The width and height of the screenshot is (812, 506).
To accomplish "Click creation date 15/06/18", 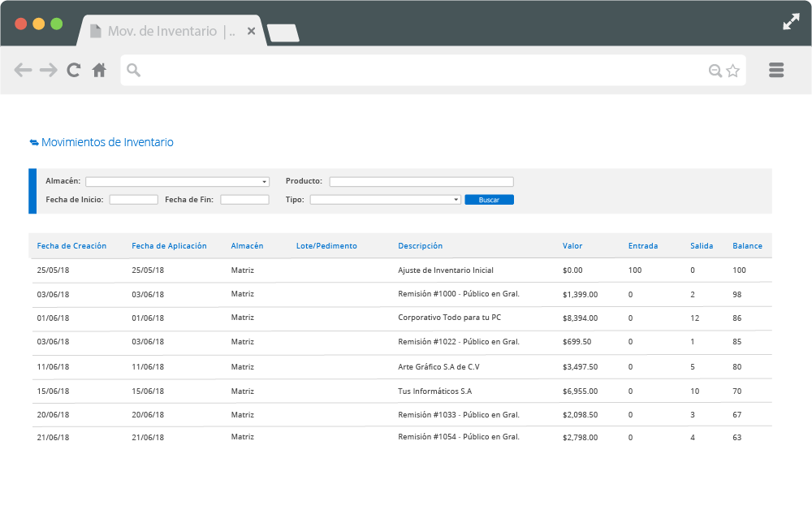I will [53, 391].
